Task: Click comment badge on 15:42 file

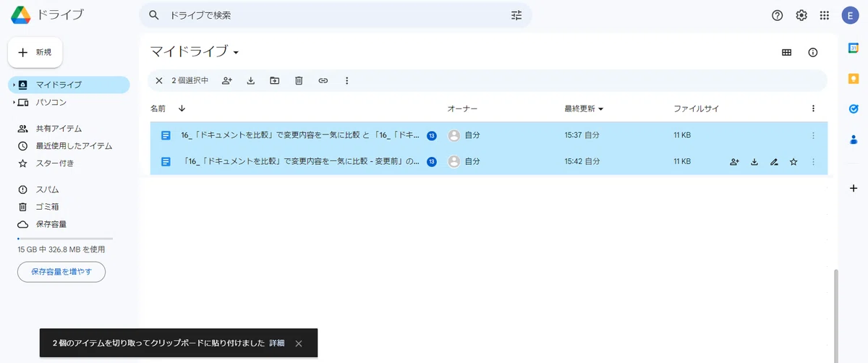Action: tap(432, 162)
